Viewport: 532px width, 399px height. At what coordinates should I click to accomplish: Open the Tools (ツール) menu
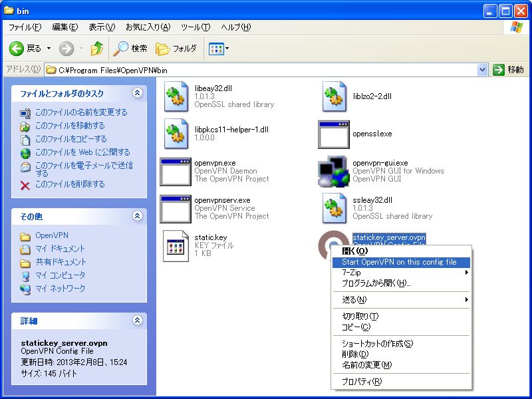click(196, 27)
